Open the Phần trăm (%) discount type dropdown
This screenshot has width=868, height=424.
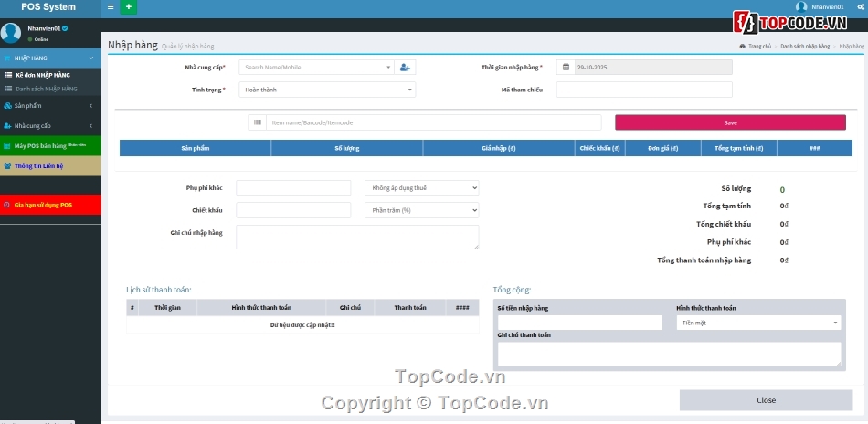421,210
